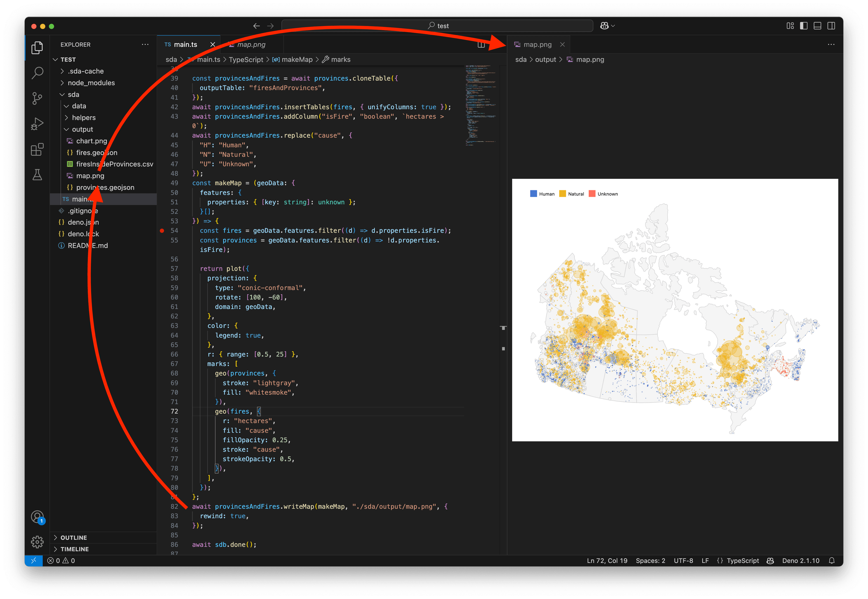Click the Canada fire map image
The image size is (868, 599).
675,310
